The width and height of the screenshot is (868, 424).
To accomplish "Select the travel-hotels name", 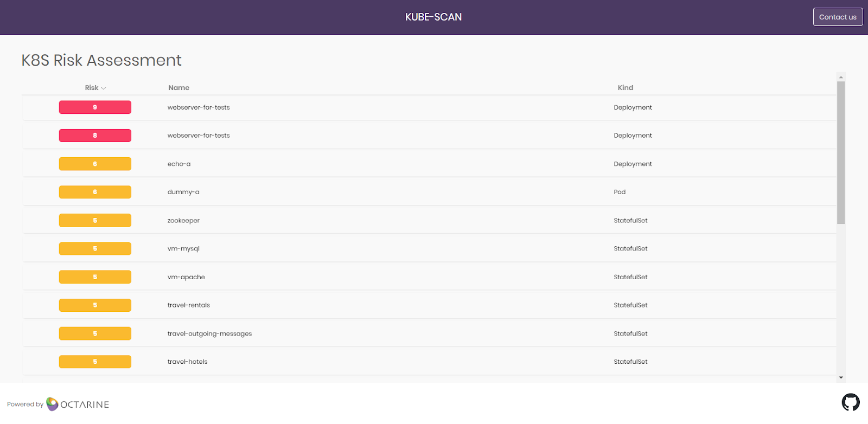I will coord(187,362).
